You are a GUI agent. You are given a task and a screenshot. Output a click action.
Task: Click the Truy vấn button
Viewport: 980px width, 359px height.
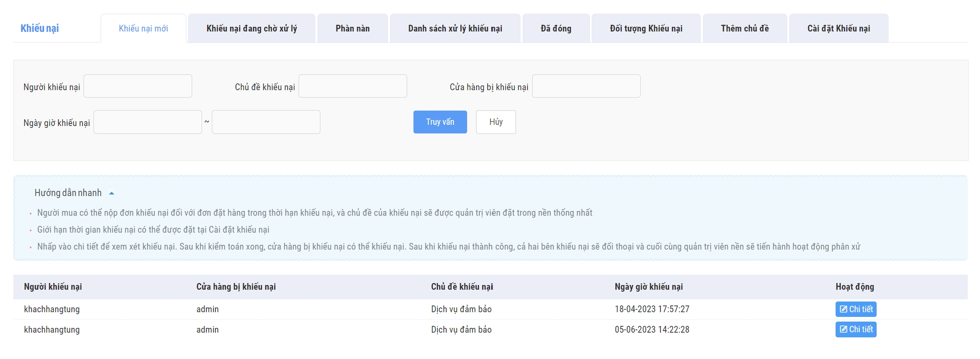tap(440, 122)
